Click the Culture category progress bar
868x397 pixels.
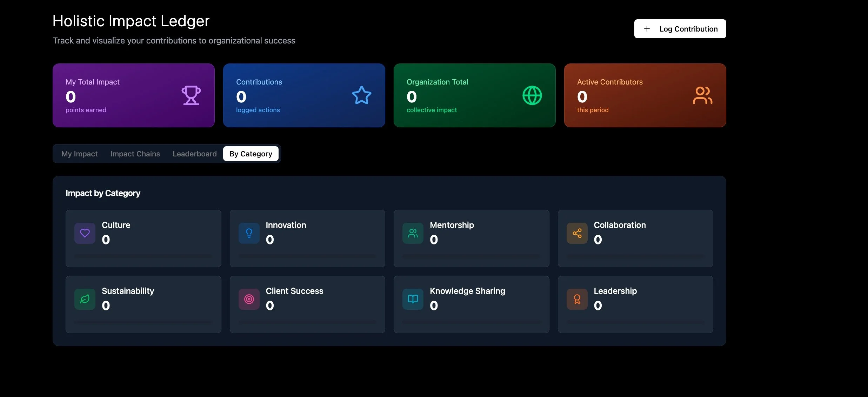coord(143,256)
